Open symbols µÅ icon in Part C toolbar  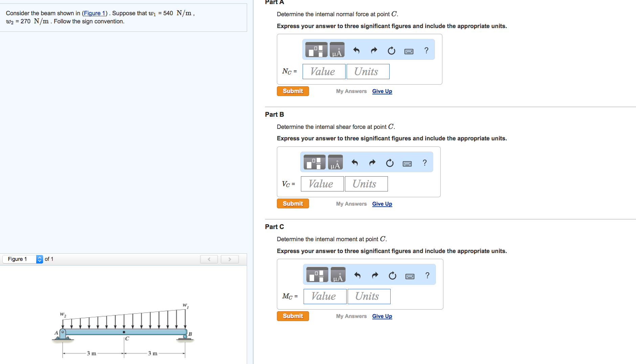338,274
